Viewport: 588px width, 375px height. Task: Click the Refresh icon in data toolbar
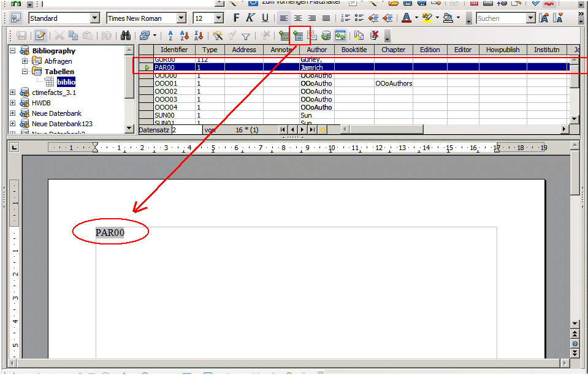(x=144, y=36)
